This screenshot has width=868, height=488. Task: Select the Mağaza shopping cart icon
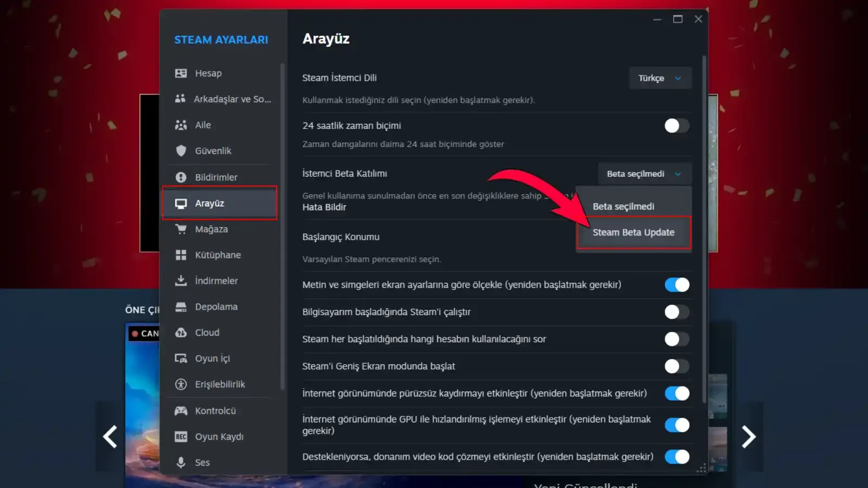pos(181,229)
